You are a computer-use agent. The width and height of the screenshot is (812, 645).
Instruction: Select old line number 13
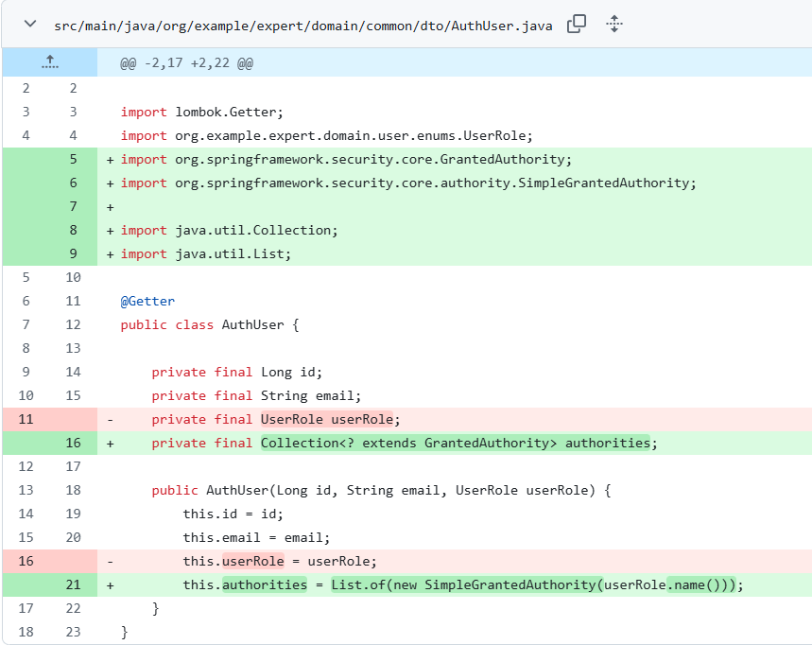[26, 490]
